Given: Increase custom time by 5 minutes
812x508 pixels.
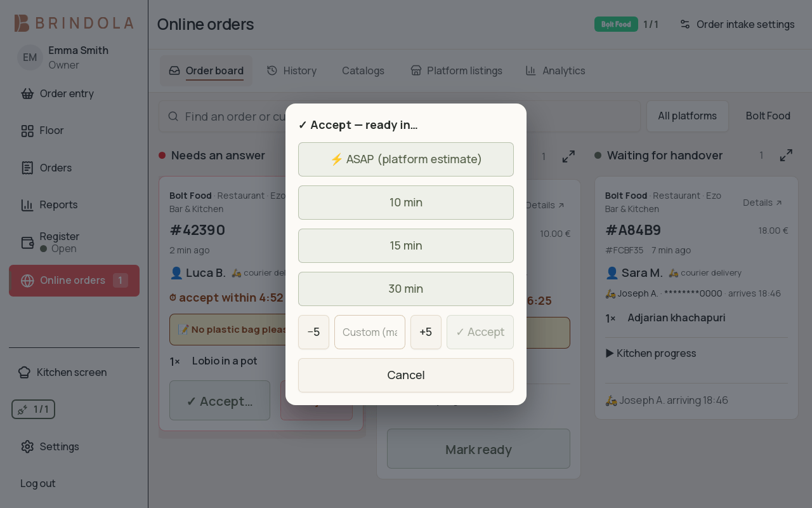Looking at the screenshot, I should (x=426, y=332).
